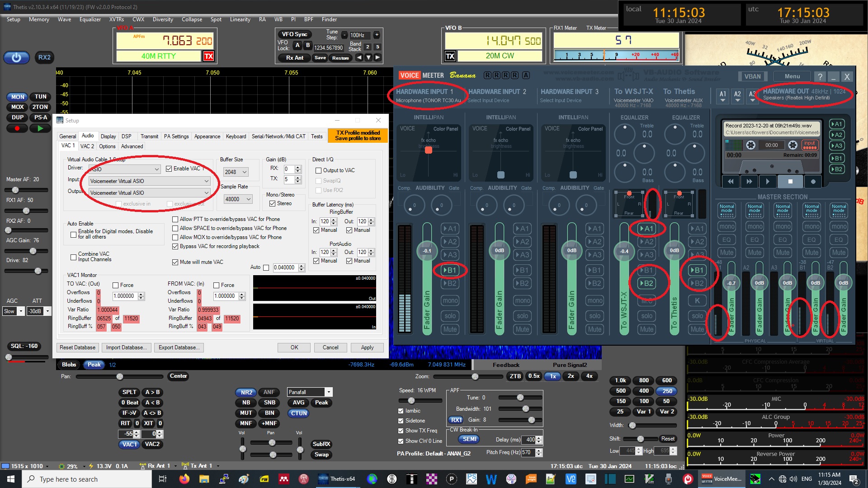The width and height of the screenshot is (868, 488).
Task: Click the Reset Database button
Action: 77,347
